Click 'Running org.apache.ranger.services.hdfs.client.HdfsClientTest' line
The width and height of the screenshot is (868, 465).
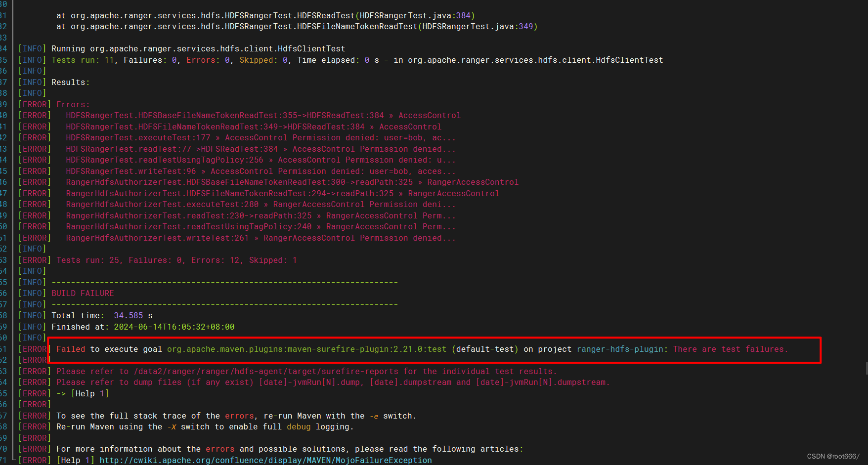coord(198,49)
